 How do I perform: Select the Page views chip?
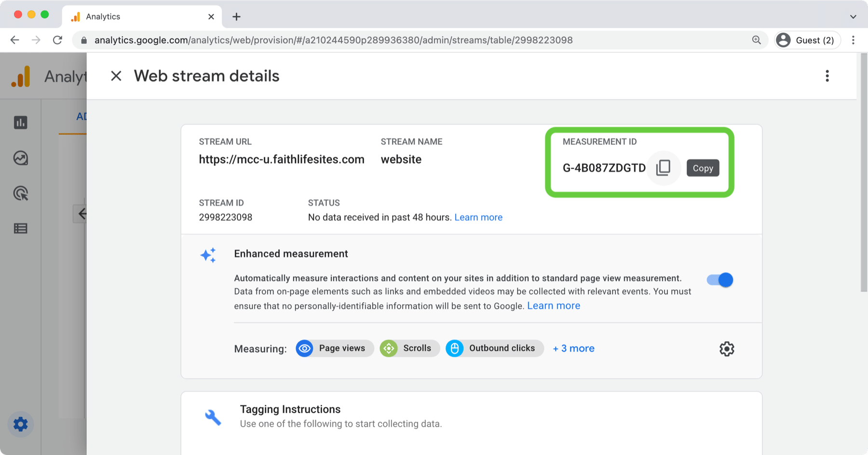pyautogui.click(x=334, y=348)
